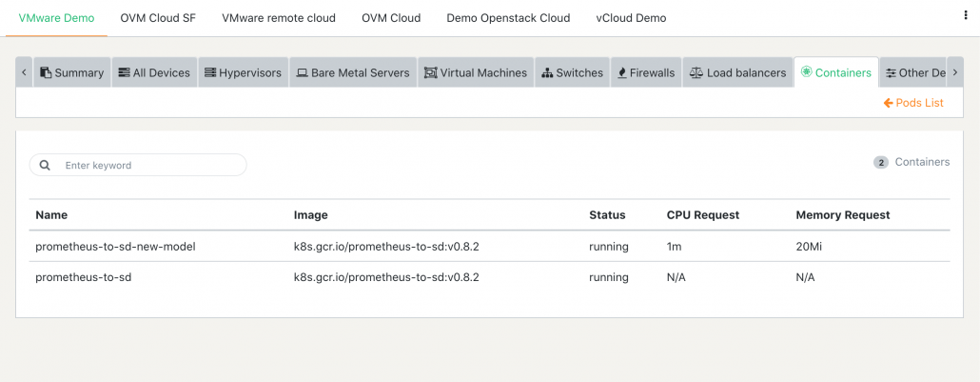
Task: Click the Bare Metal Servers laptop icon
Action: click(x=302, y=72)
